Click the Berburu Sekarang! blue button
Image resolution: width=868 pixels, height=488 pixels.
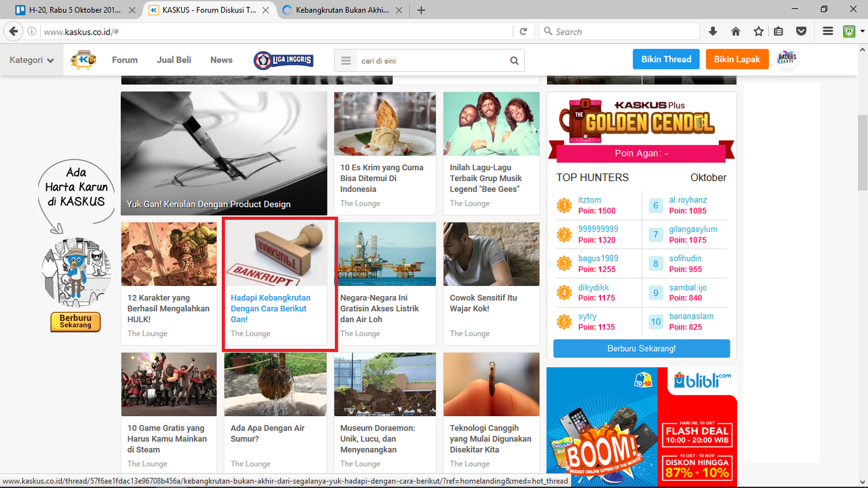tap(642, 348)
